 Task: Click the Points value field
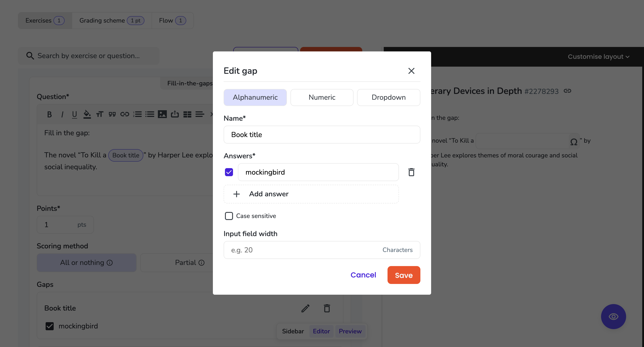click(x=65, y=225)
